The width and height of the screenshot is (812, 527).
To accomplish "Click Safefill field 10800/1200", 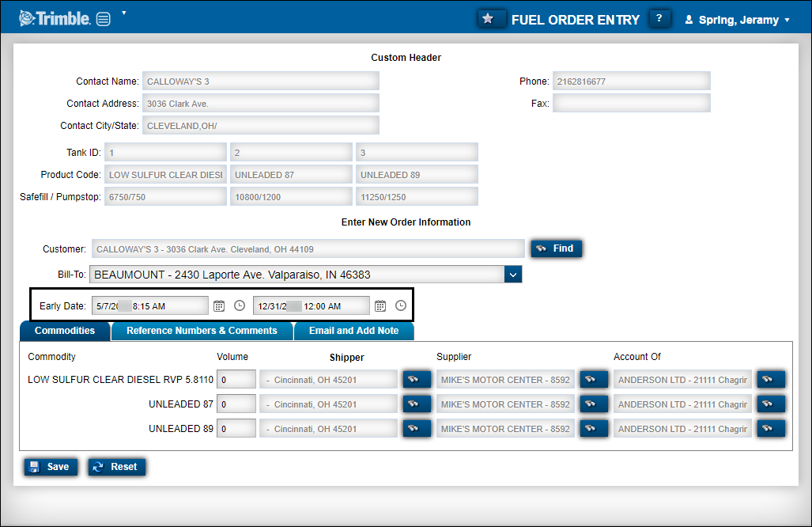I will [x=291, y=196].
